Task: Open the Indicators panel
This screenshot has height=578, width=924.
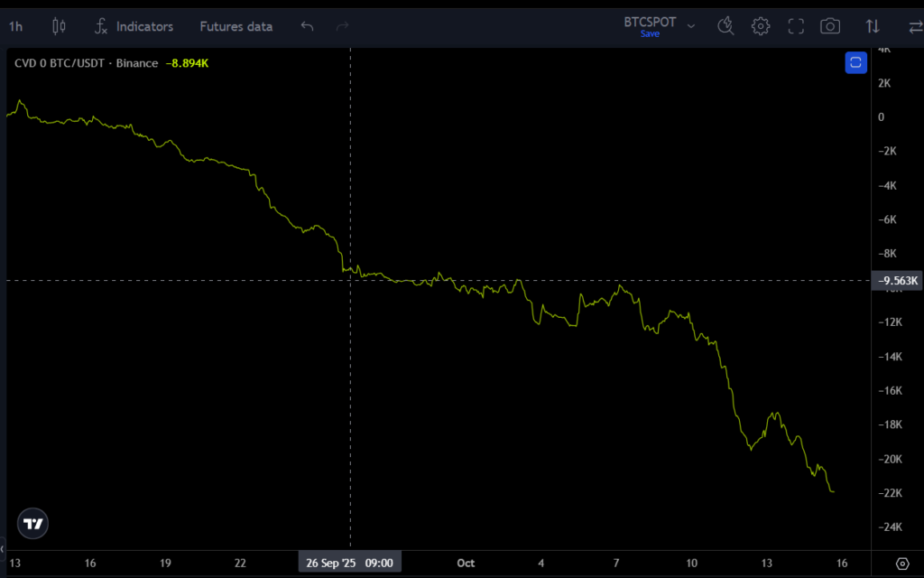Action: click(134, 26)
